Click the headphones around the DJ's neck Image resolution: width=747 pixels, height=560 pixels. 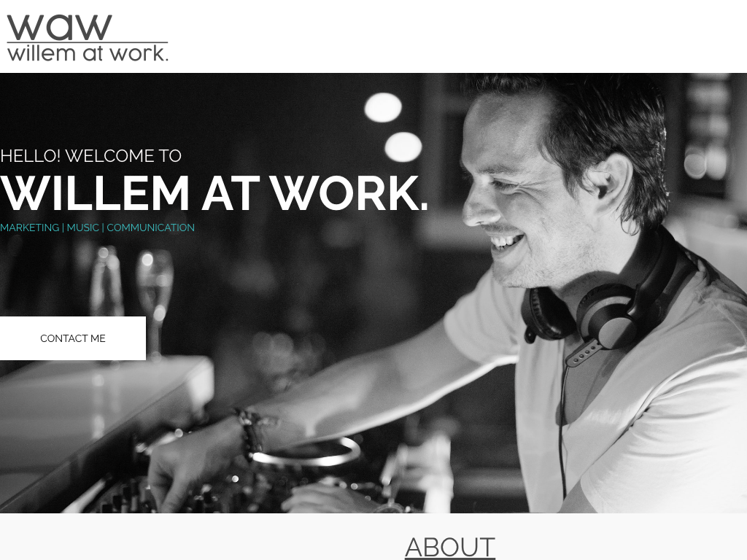[x=605, y=309]
